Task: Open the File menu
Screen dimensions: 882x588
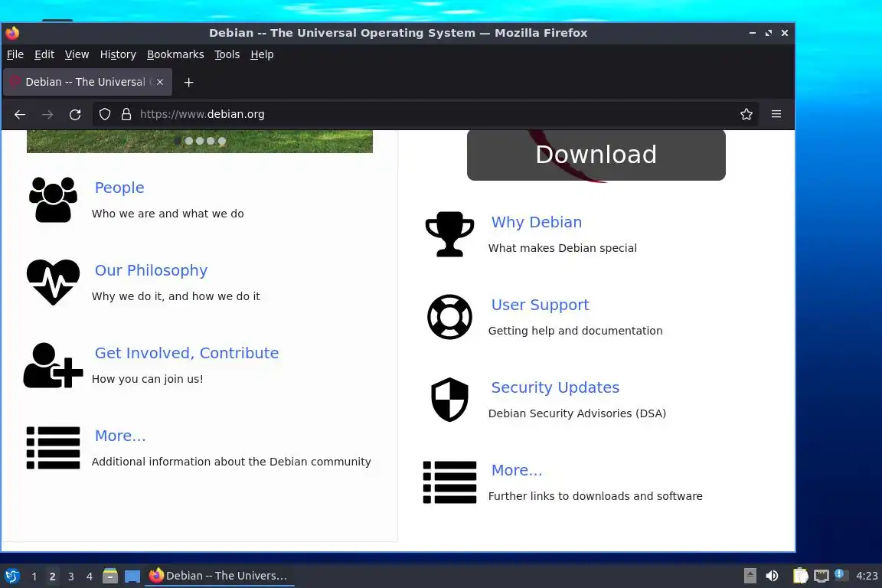Action: 15,54
